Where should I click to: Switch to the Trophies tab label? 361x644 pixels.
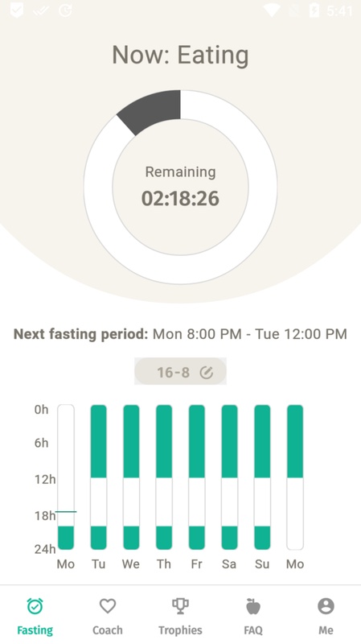pyautogui.click(x=180, y=630)
